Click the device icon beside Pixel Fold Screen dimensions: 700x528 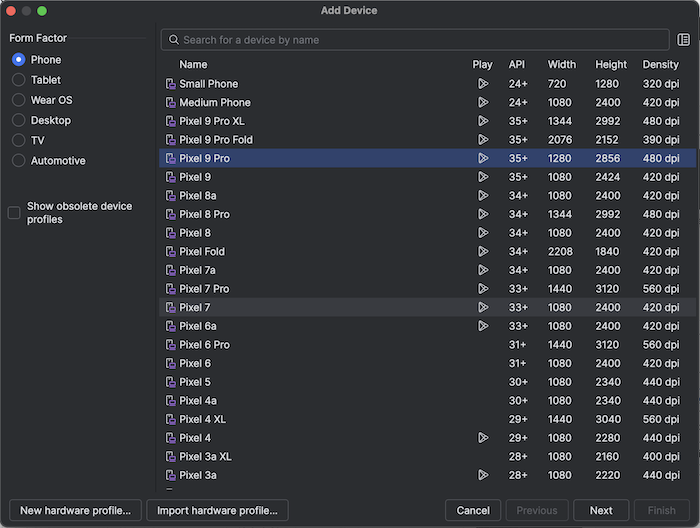click(171, 252)
